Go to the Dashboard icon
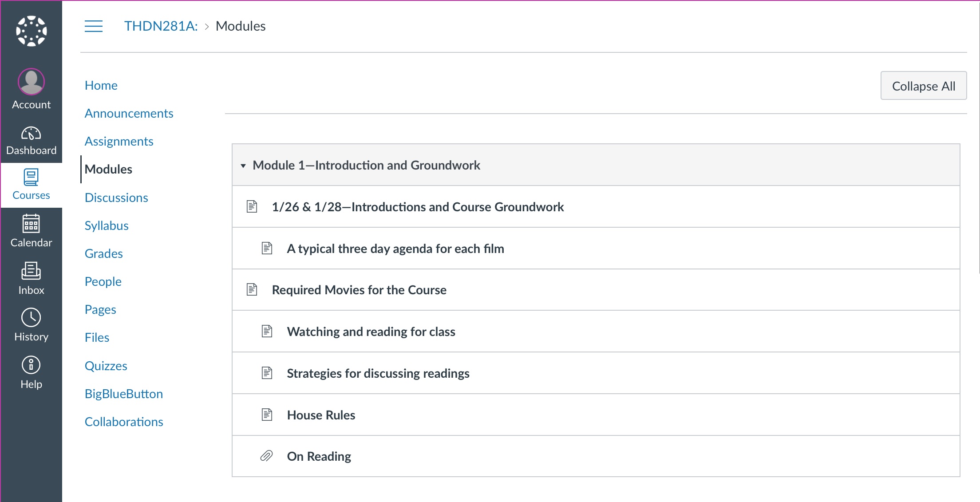Screen dimensions: 980x502 31,134
